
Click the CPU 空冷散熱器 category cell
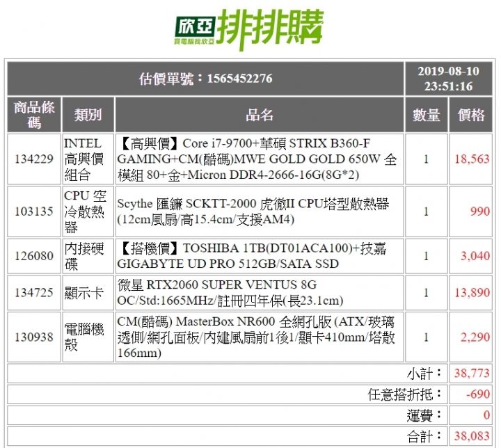point(88,211)
